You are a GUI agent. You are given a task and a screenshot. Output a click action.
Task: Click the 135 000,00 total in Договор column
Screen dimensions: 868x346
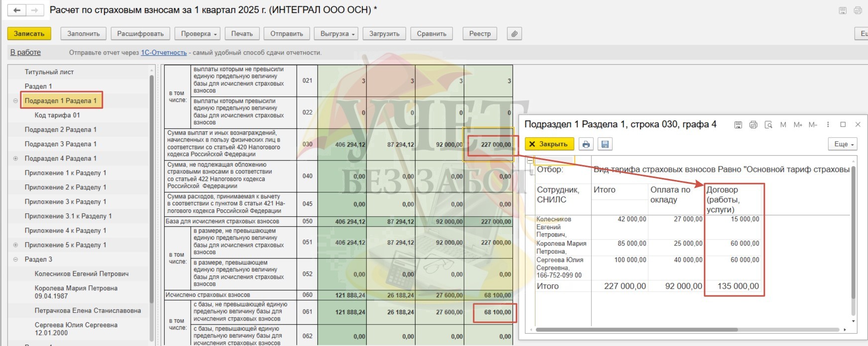pos(739,286)
